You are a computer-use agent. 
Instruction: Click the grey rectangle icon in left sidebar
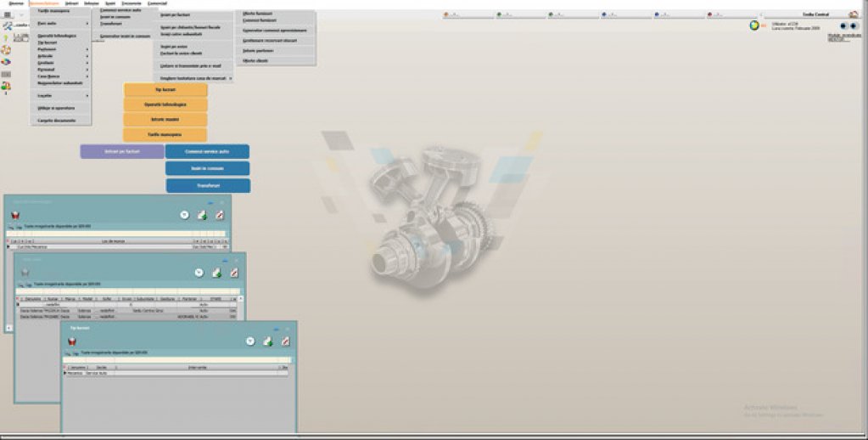[x=6, y=74]
